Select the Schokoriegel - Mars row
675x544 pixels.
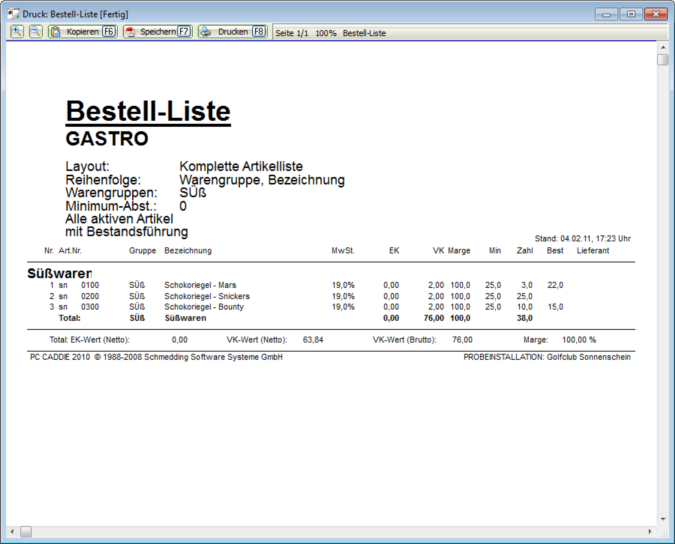[x=200, y=285]
